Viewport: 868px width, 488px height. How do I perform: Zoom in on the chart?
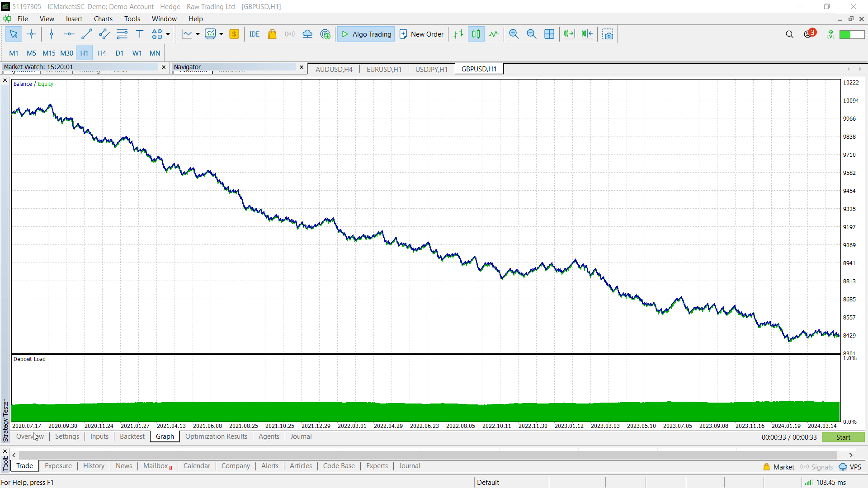point(514,34)
